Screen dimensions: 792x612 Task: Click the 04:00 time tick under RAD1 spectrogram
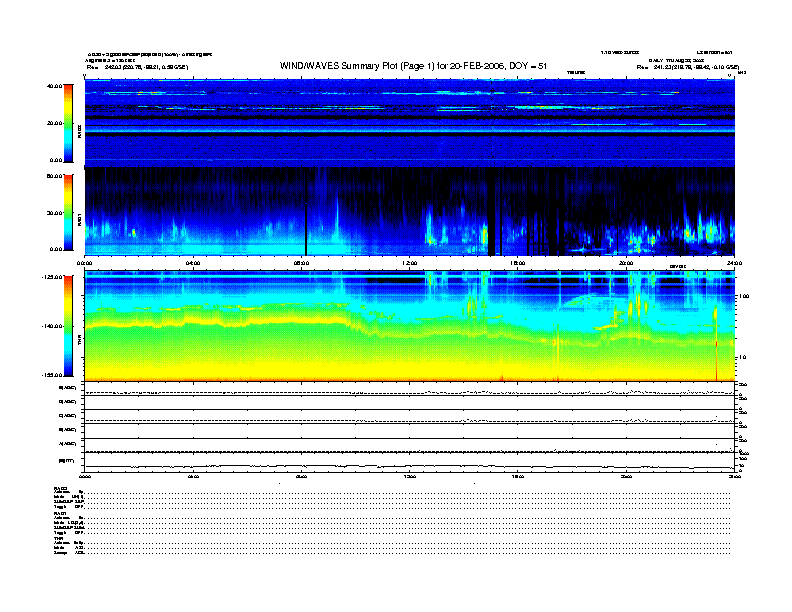coord(193,263)
